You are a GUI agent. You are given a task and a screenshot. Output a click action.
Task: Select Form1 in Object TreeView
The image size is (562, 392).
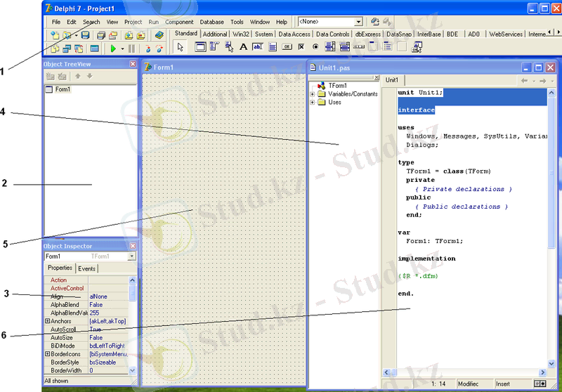(x=62, y=89)
